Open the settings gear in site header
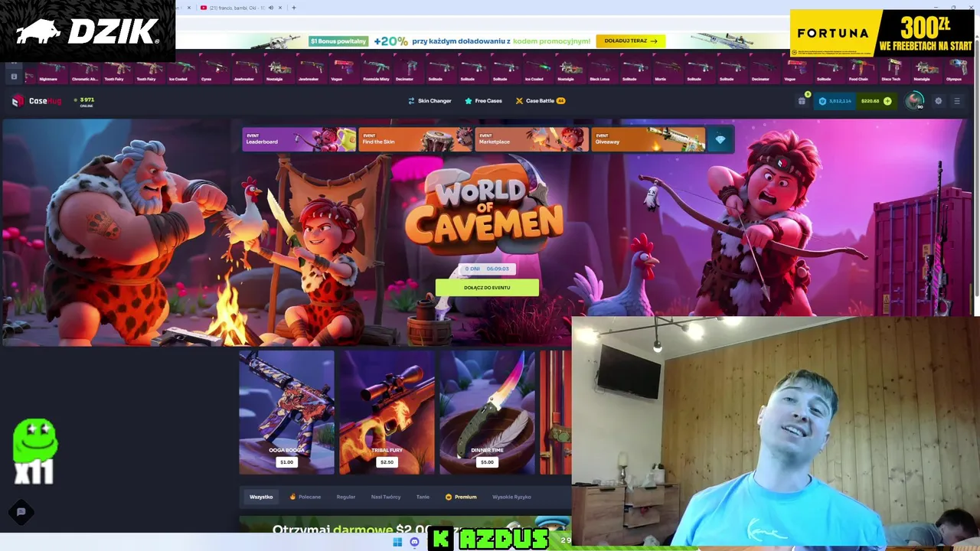This screenshot has height=551, width=980. (x=939, y=101)
